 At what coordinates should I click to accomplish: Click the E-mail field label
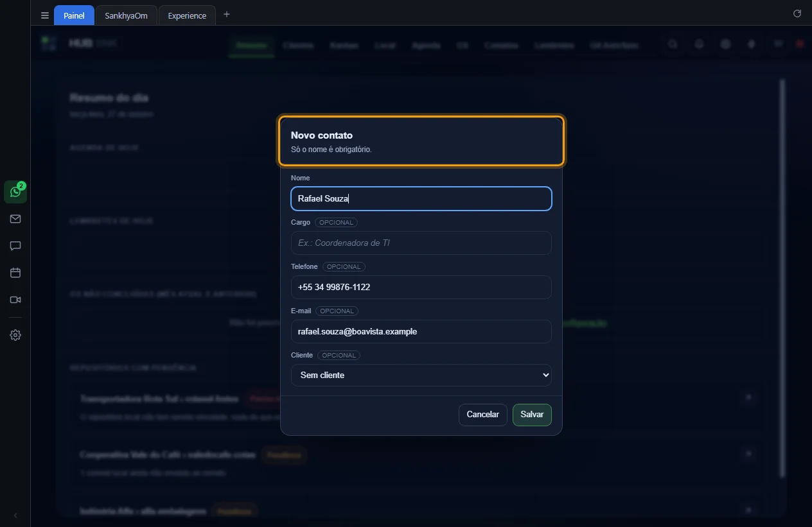(x=301, y=311)
